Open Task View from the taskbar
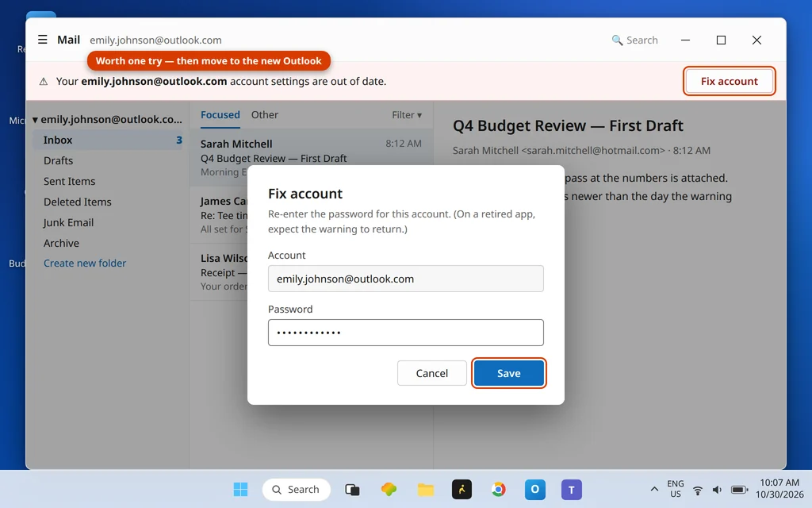 [352, 489]
